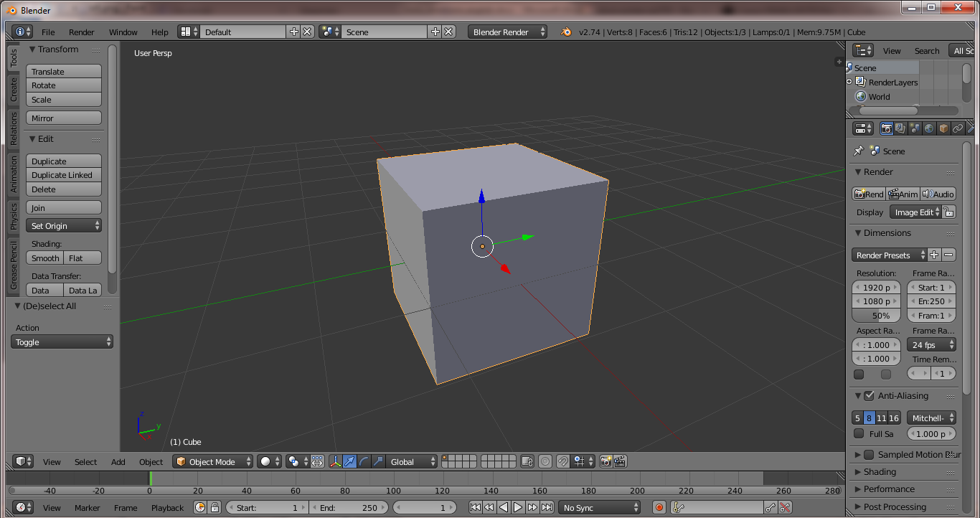Toggle proportional editing circle icon

coord(545,461)
